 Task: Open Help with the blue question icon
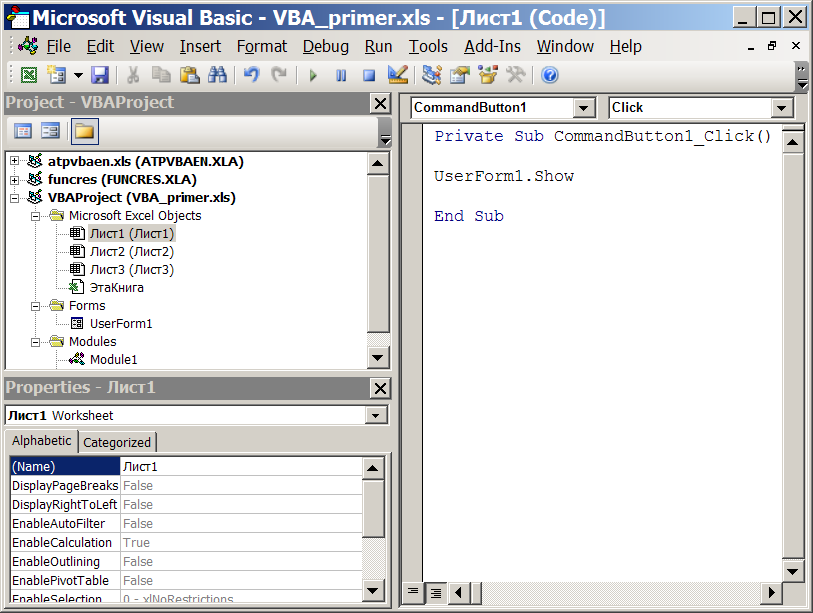point(550,75)
